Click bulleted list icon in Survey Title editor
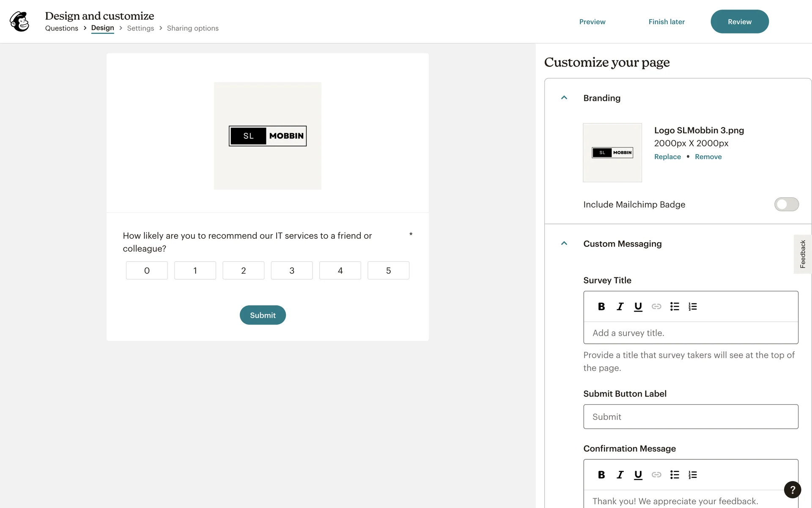 (x=675, y=306)
